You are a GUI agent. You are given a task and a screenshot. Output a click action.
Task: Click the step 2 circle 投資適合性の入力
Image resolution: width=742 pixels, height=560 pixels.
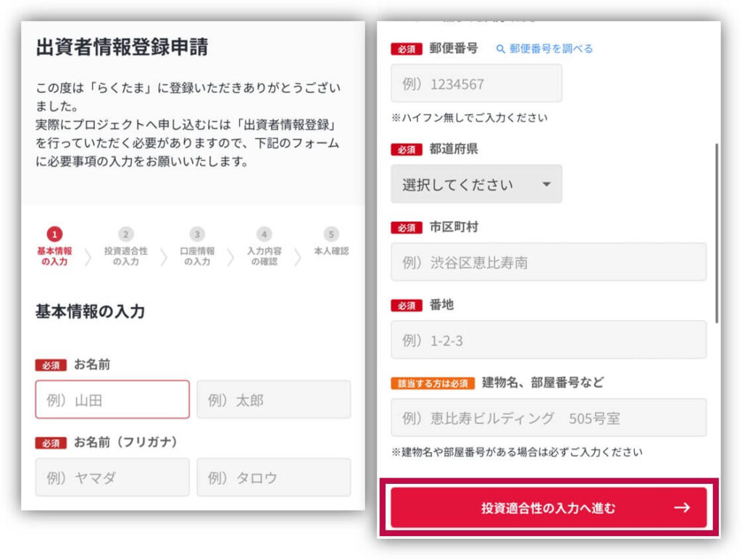[x=126, y=234]
